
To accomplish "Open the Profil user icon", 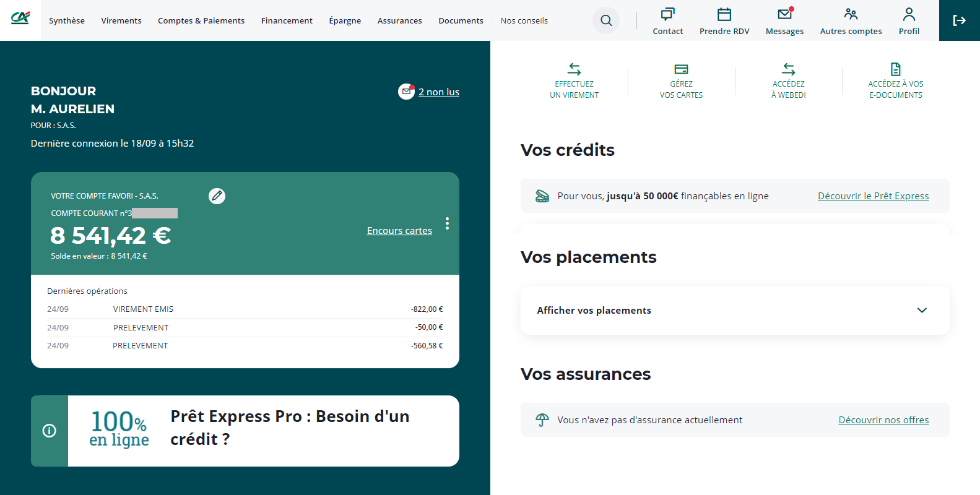I will pos(909,14).
